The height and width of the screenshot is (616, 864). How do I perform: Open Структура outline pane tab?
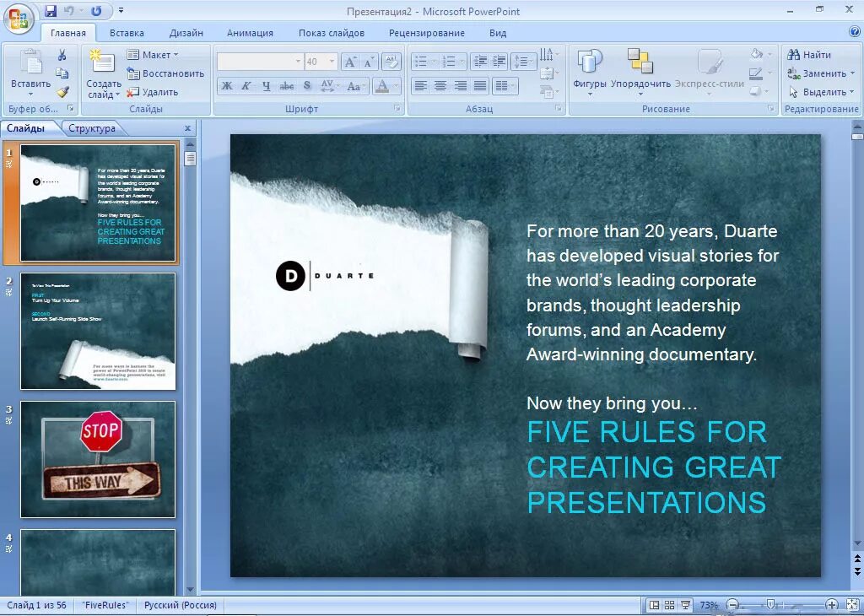pyautogui.click(x=92, y=128)
